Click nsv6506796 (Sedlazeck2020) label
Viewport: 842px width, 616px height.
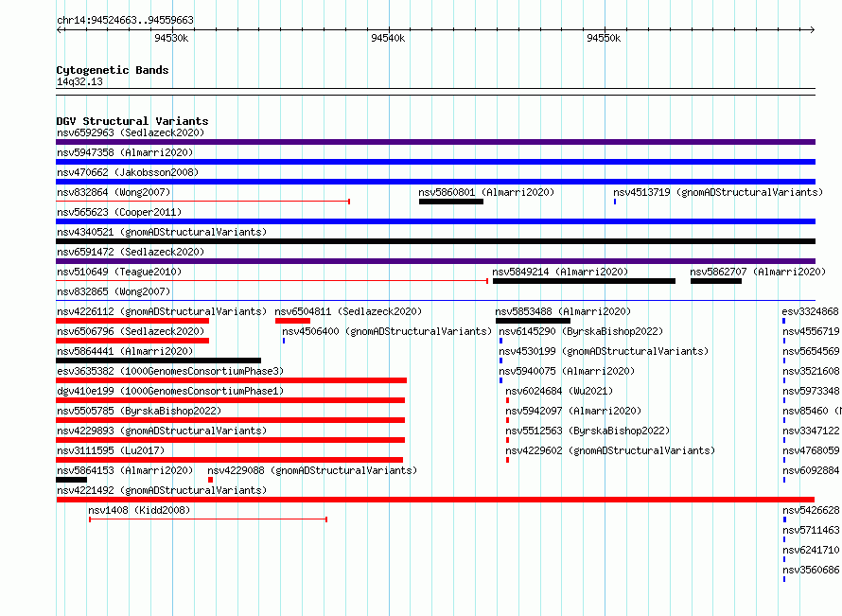[x=131, y=331]
